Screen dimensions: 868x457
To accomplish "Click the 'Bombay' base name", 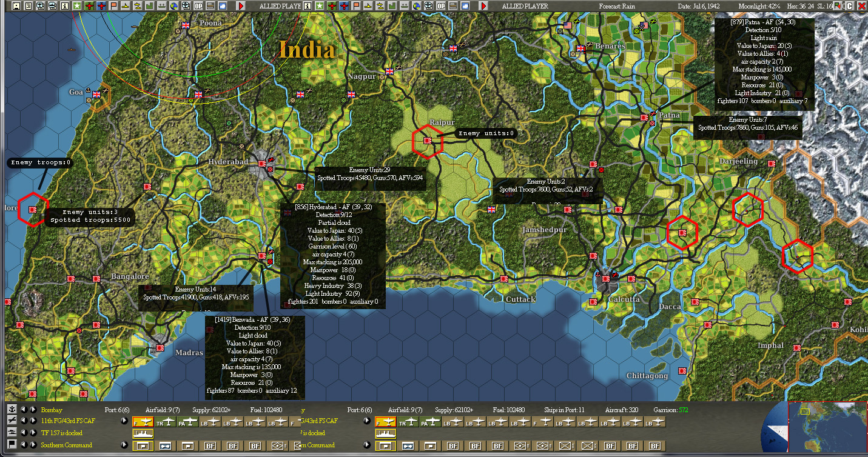I will pos(52,410).
